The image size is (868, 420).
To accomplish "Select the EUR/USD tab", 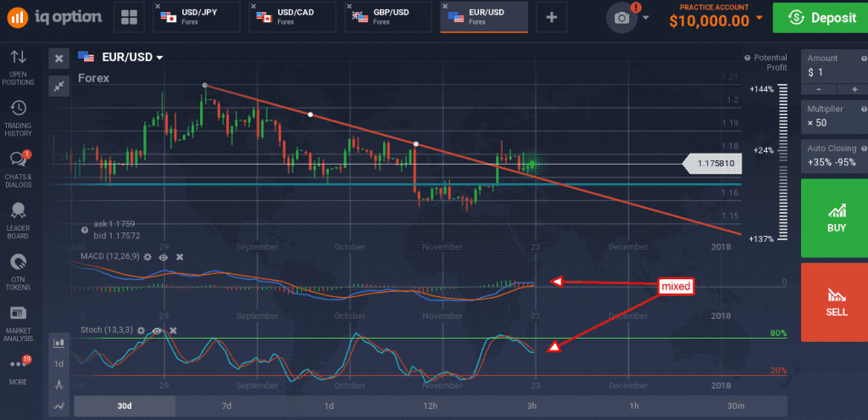I will (484, 17).
